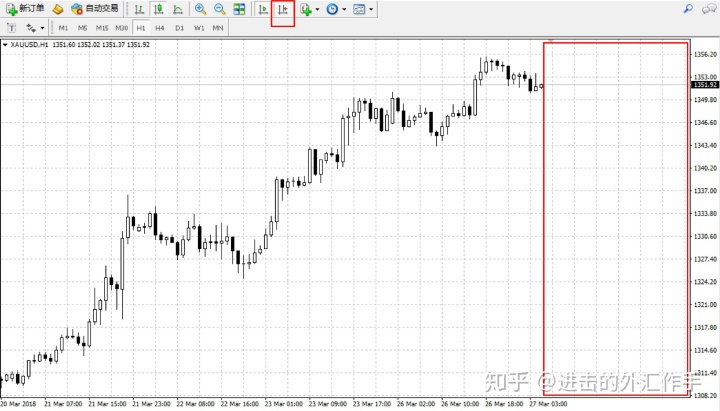Select the M15 timeframe

(x=102, y=28)
